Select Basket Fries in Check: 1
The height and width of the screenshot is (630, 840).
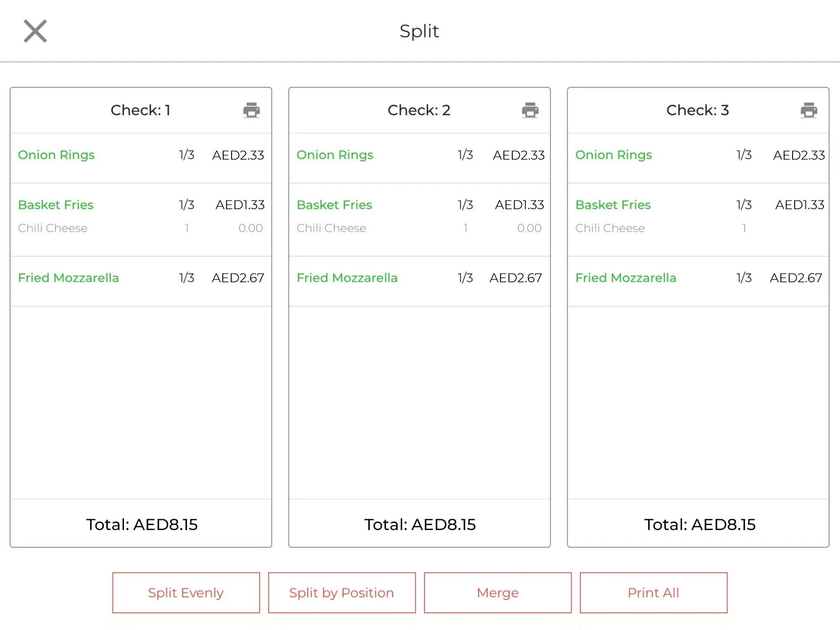55,205
